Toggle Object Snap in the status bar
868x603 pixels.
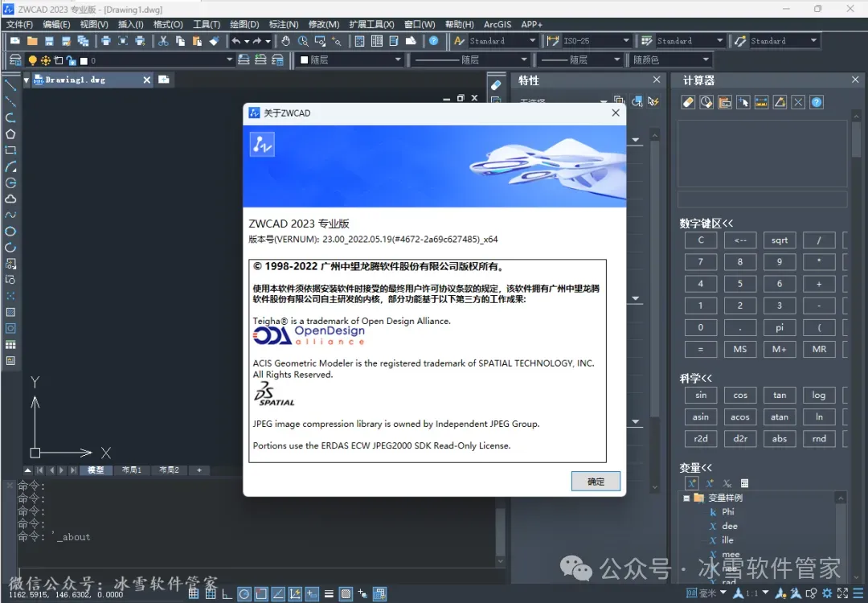coord(261,594)
